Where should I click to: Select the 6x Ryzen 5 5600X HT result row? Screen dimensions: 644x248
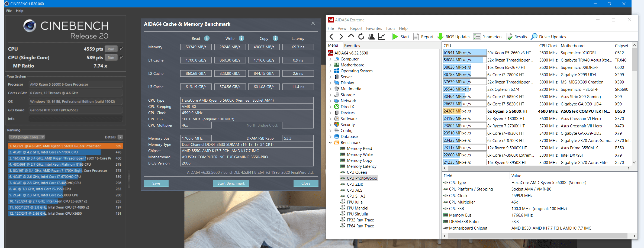coord(537,111)
